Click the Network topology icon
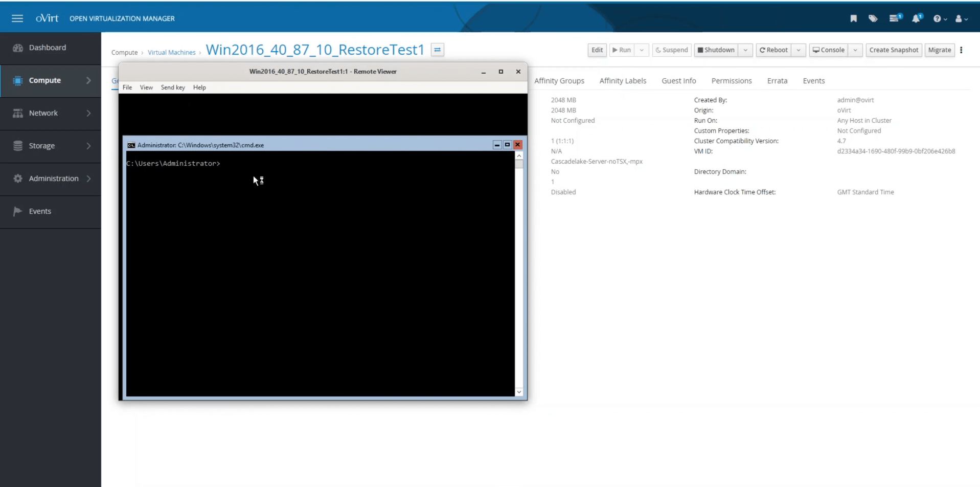980x487 pixels. point(18,113)
